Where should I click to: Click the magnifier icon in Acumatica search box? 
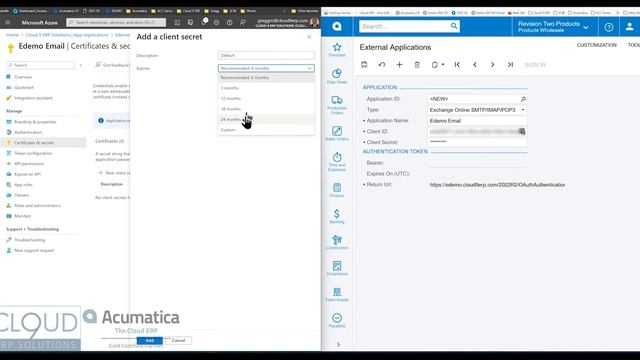[454, 26]
